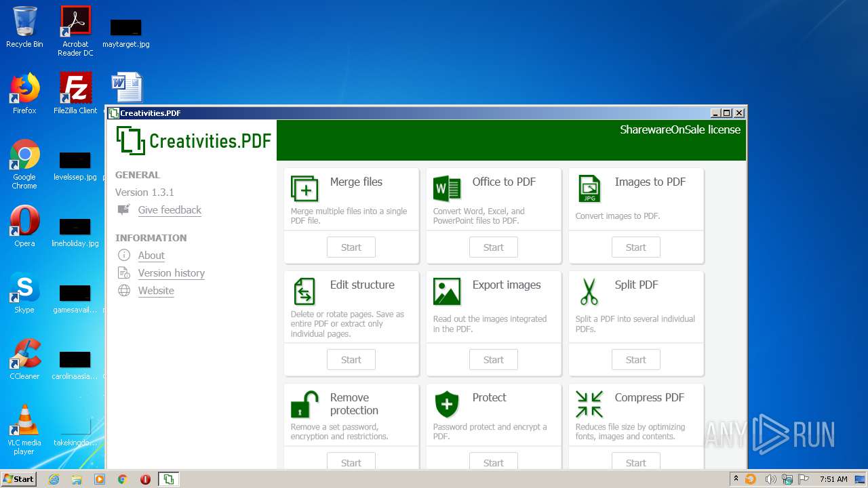Select the Google Chrome desktop shortcut
The width and height of the screenshot is (868, 488).
click(24, 165)
